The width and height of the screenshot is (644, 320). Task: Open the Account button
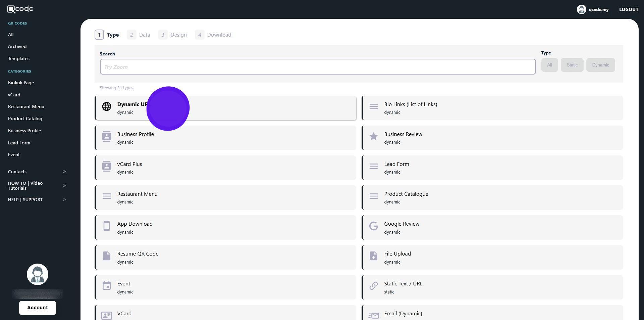(x=38, y=308)
